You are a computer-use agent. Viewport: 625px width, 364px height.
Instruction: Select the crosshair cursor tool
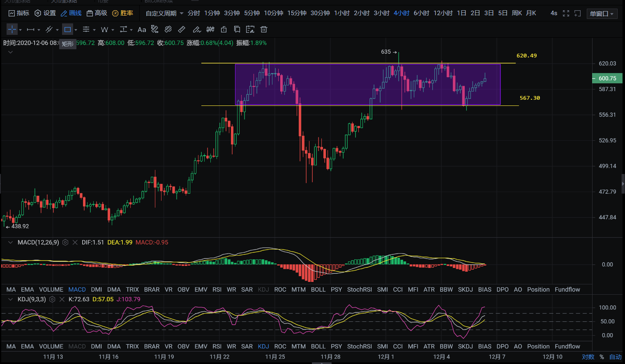tap(12, 30)
